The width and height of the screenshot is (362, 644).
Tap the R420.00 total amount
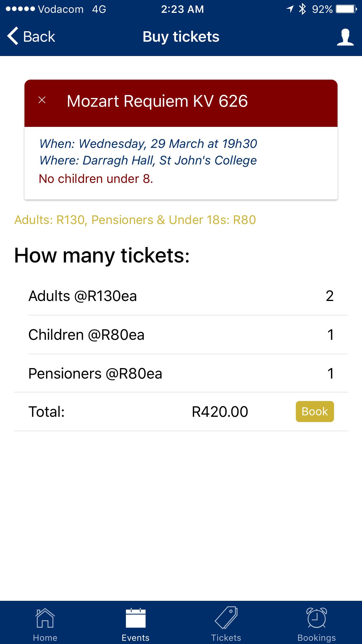point(220,412)
